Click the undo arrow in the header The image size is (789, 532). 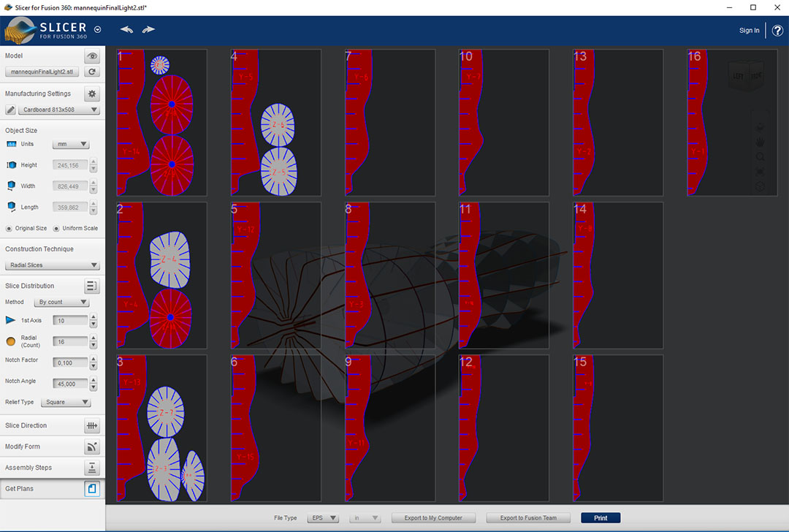pyautogui.click(x=126, y=30)
